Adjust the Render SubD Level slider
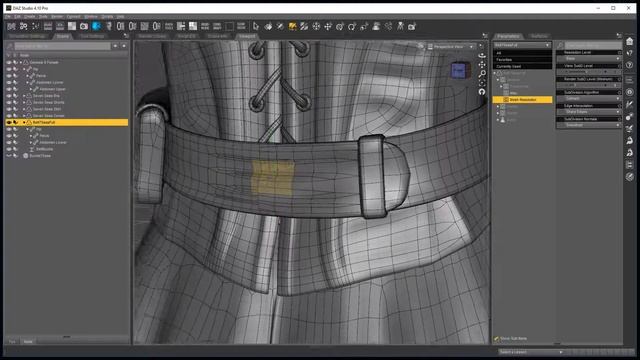Image resolution: width=640 pixels, height=360 pixels. [x=589, y=85]
